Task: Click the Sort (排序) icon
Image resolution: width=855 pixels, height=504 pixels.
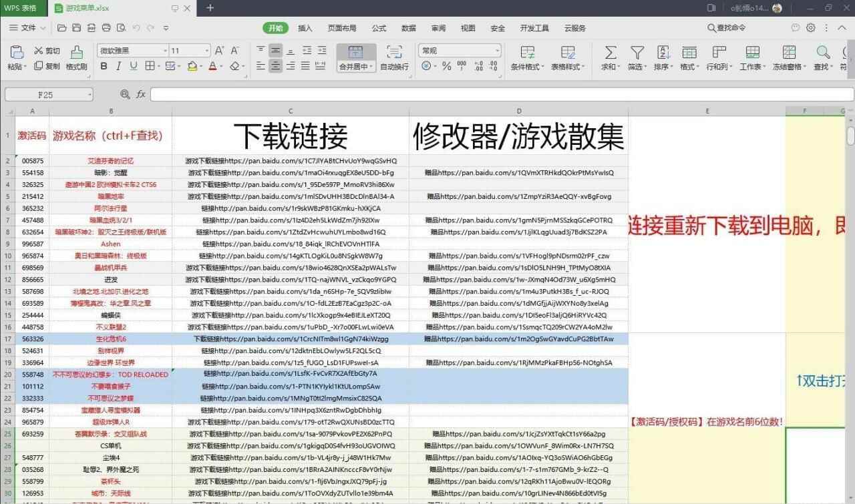Action: [x=663, y=53]
